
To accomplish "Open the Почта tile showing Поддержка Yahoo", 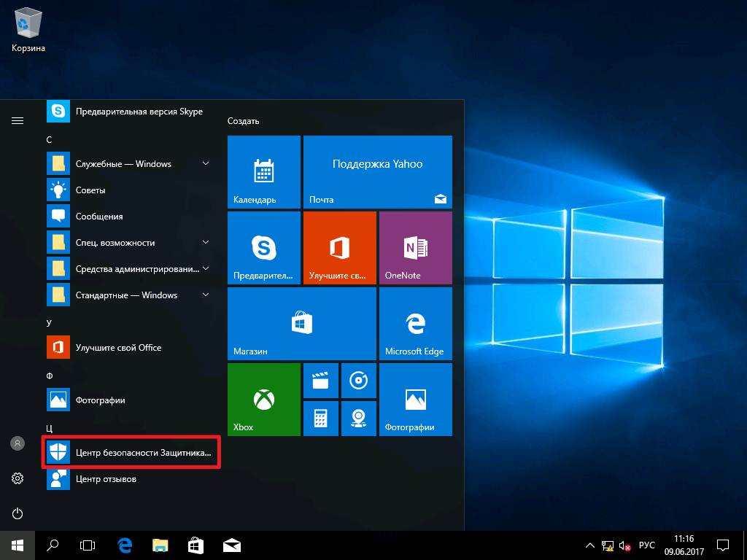I will [378, 172].
